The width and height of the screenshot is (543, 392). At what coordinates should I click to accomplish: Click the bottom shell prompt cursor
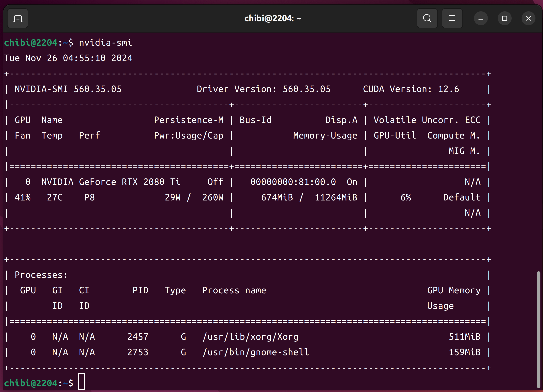pos(82,381)
